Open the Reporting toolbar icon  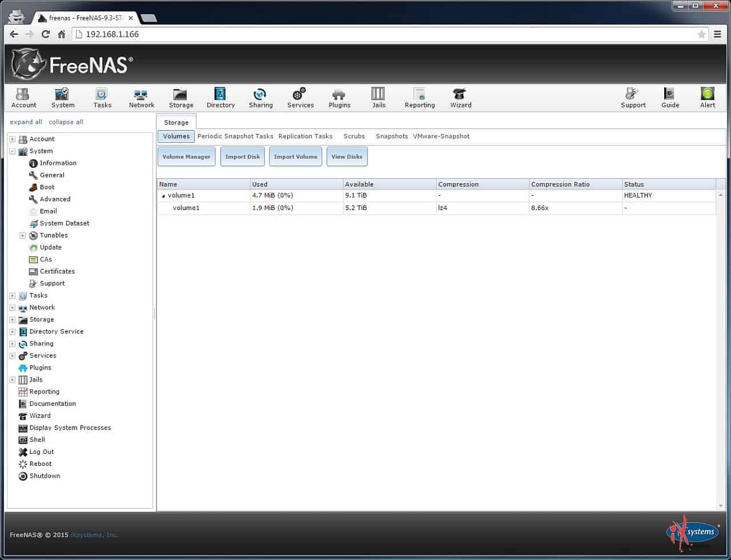[x=420, y=98]
